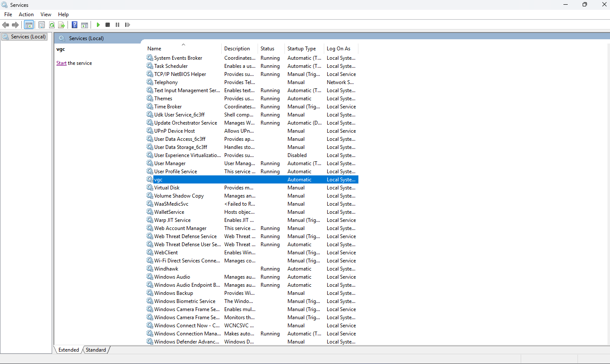Select the Windows Connect Now service
Screen dimensions: 610x364
pyautogui.click(x=252, y=326)
